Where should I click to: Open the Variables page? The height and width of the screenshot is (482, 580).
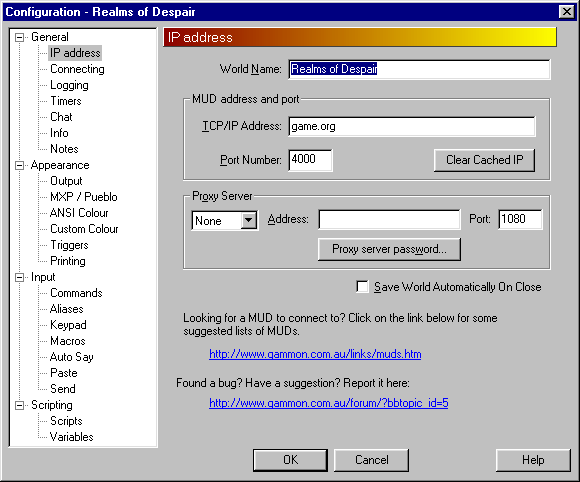pos(72,437)
